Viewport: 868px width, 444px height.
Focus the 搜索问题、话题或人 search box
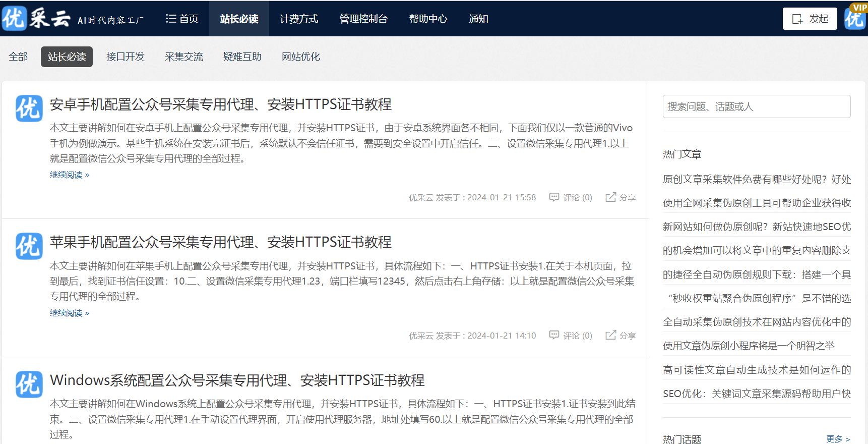756,106
